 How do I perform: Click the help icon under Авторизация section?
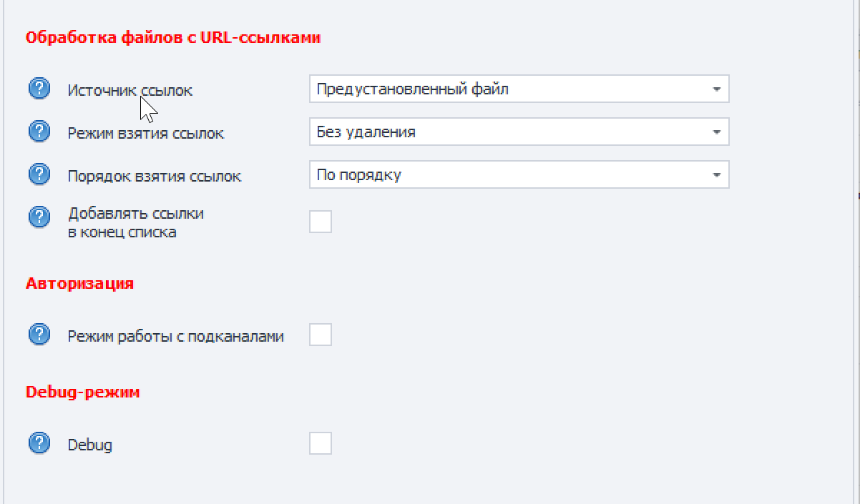coord(39,334)
